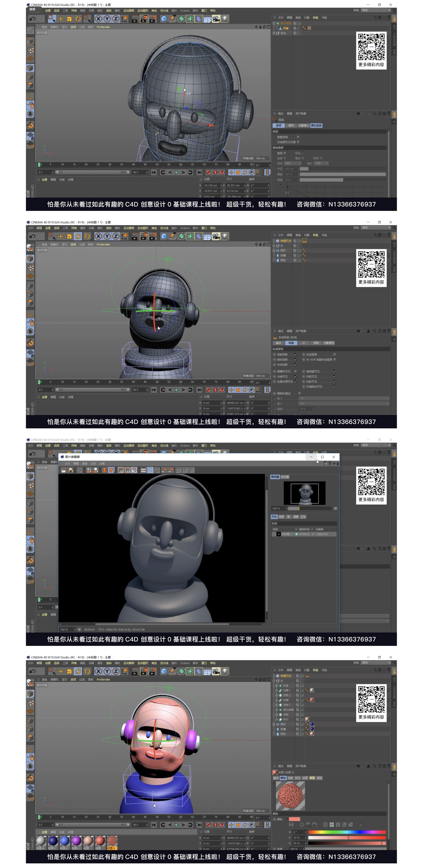
Task: Click the 'Set as B' compare icon
Action: pos(171,470)
